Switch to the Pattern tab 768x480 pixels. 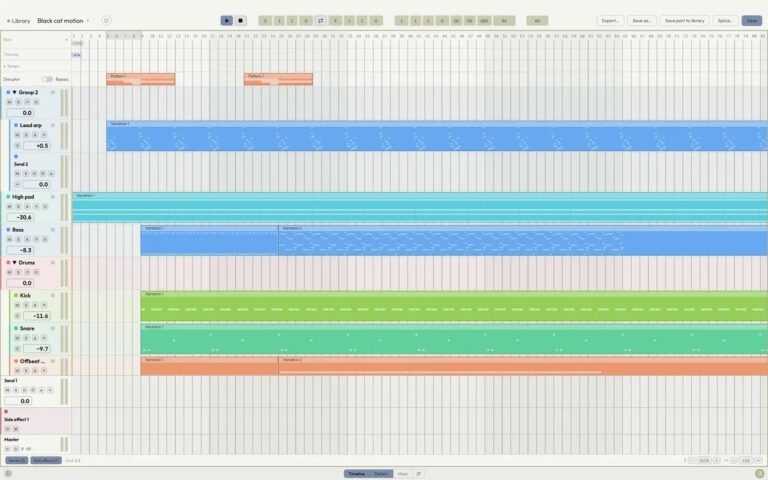381,474
